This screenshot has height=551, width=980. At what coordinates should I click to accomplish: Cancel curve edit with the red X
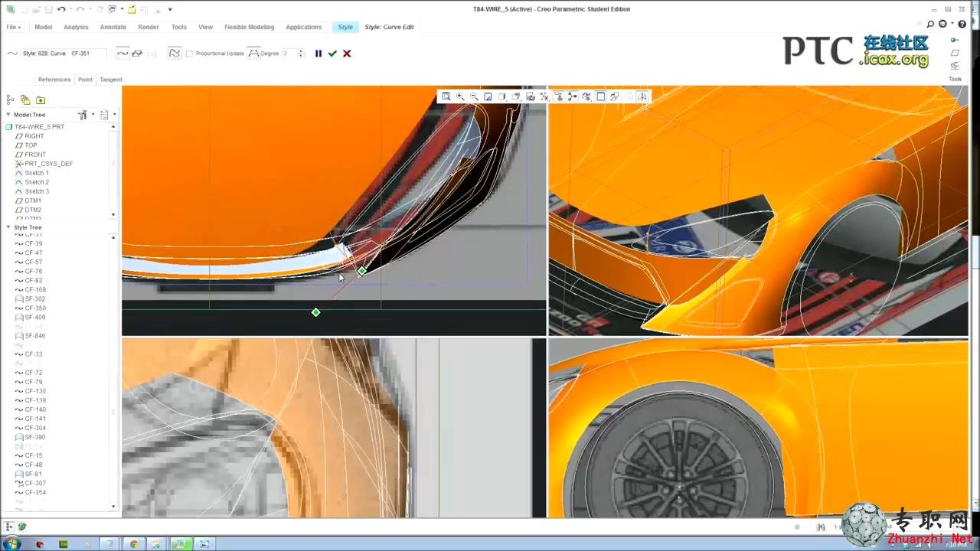click(347, 54)
